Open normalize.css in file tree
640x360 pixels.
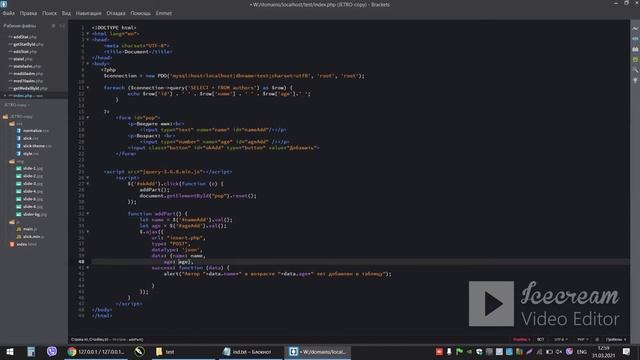[x=36, y=131]
